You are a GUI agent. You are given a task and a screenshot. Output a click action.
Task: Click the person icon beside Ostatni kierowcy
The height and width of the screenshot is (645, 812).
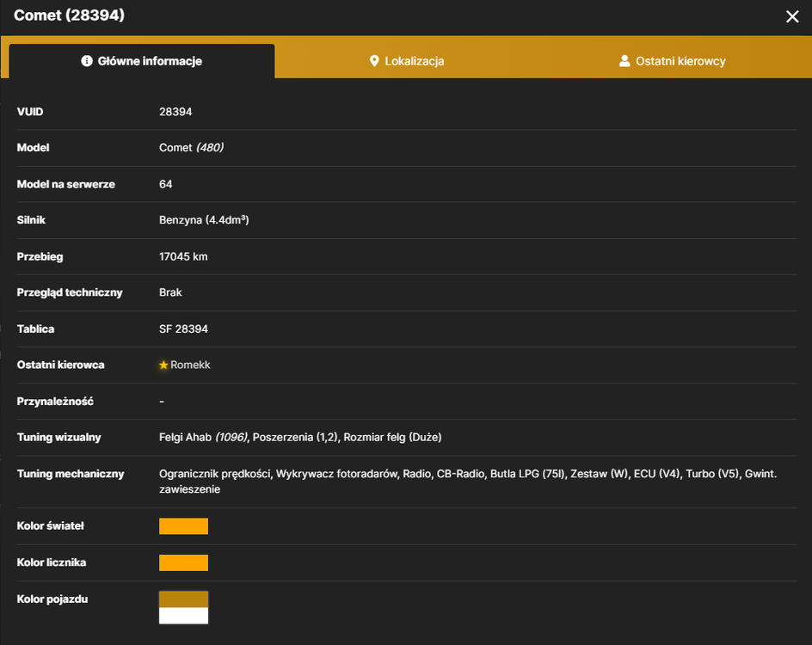624,61
